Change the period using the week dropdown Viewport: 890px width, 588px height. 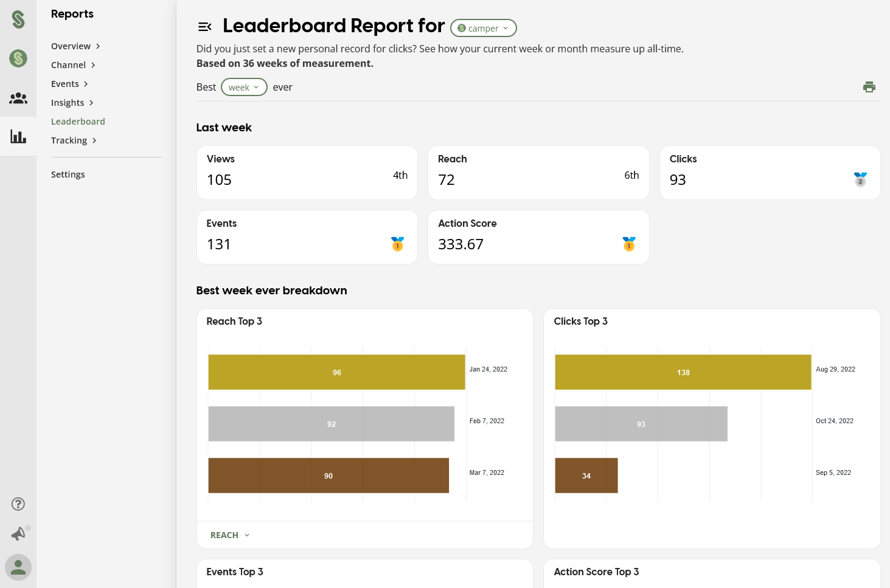(x=243, y=87)
